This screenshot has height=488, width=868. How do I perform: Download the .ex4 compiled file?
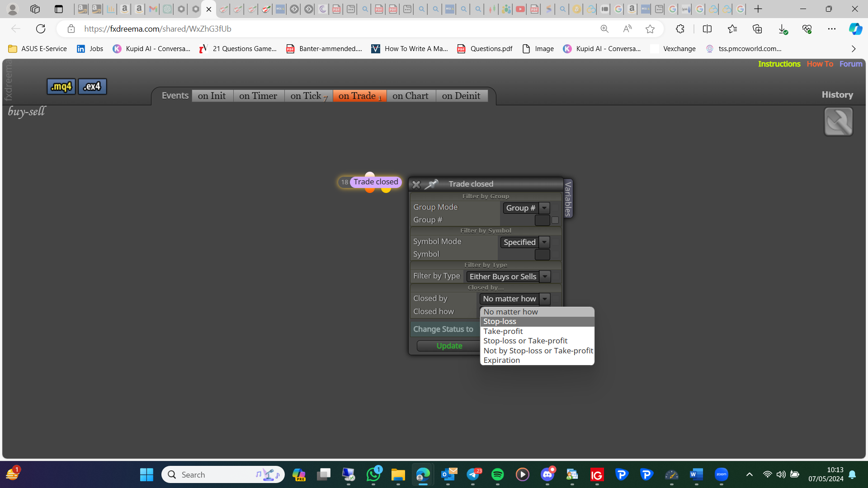pyautogui.click(x=92, y=86)
